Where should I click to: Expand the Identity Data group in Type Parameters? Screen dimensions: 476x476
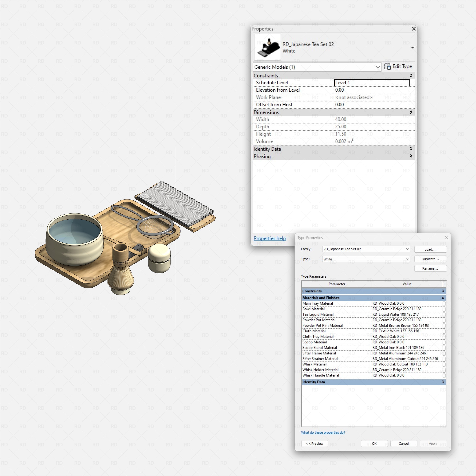pos(443,382)
